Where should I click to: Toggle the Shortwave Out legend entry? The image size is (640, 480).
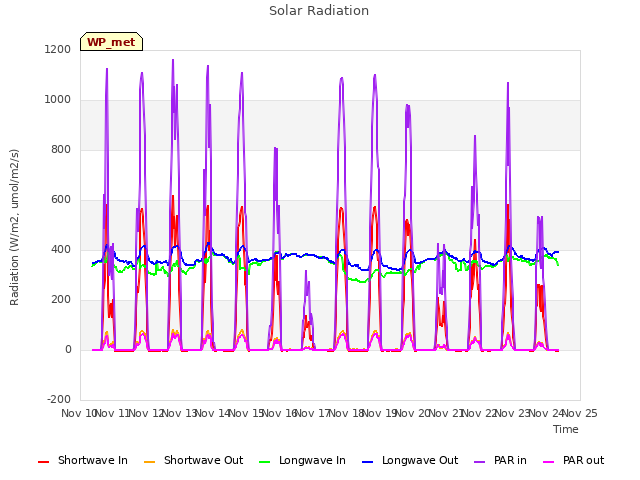[x=193, y=460]
